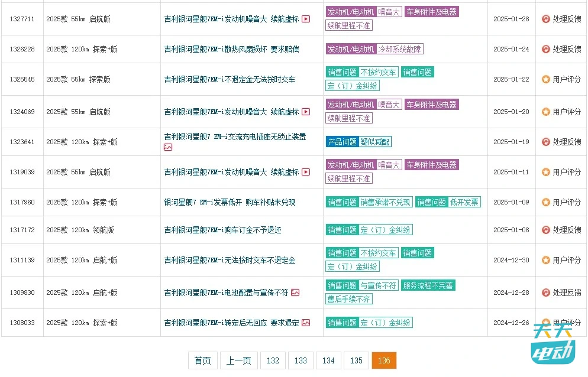Select the 用户评分 star icon for 1319039
Screen dimensions: 588x377
tap(545, 172)
